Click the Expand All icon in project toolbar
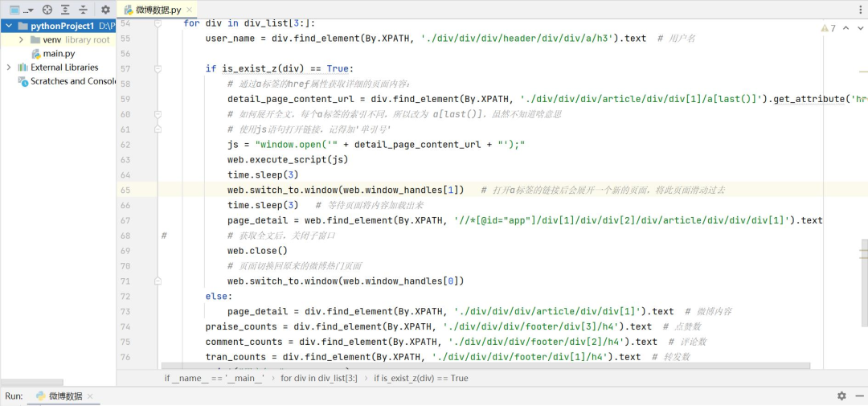This screenshot has width=868, height=406. (x=65, y=10)
